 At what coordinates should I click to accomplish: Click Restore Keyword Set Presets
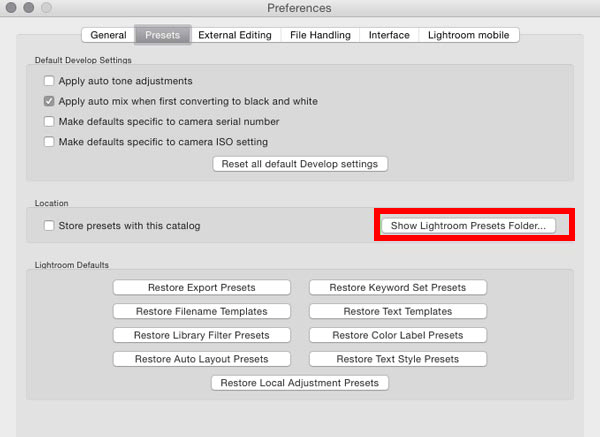pyautogui.click(x=398, y=287)
